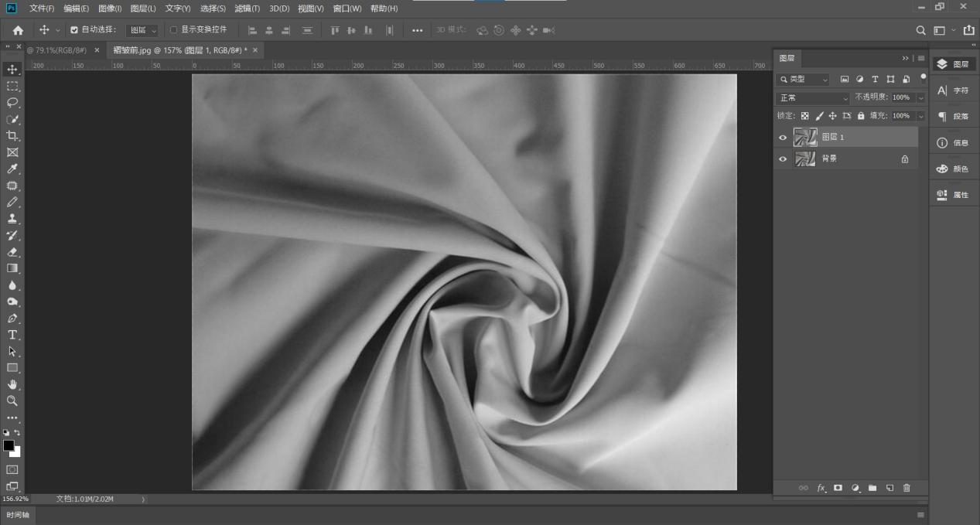Select the Hand tool
This screenshot has height=525, width=980.
coord(12,384)
